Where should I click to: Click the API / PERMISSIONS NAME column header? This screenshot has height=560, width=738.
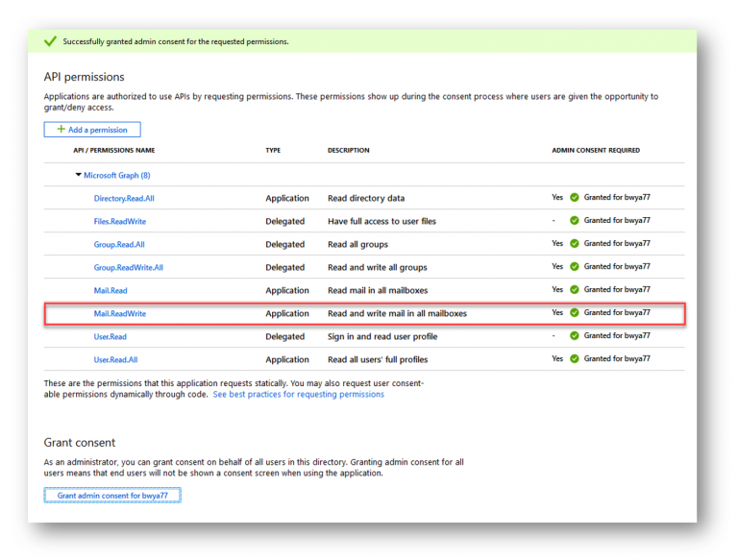[x=114, y=150]
